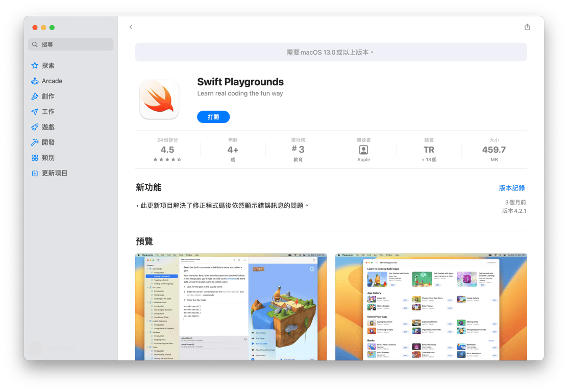Click the 459.7 MB size value
Viewport: 568px width, 392px height.
[493, 150]
